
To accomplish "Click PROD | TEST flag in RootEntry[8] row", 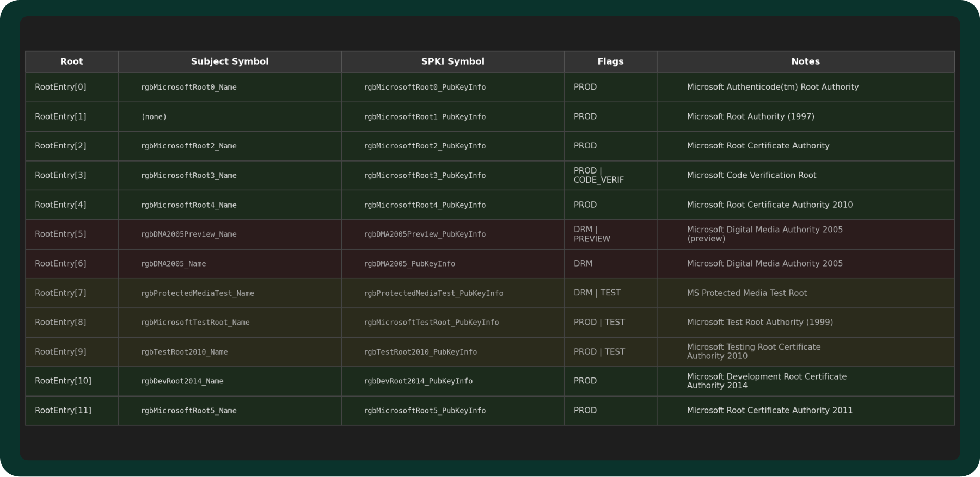I will point(599,322).
